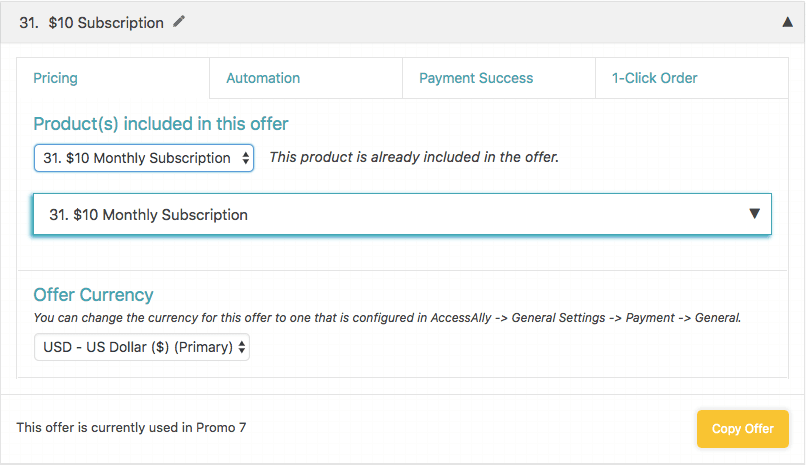Click the arrows on product select box
This screenshot has width=806, height=465.
tap(246, 158)
